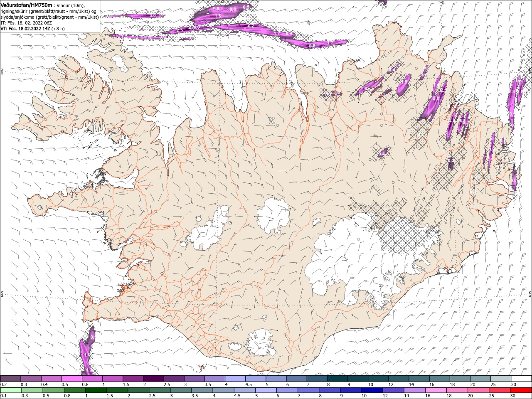Click the 'Vindur (10m)' legend description text

(71, 5)
